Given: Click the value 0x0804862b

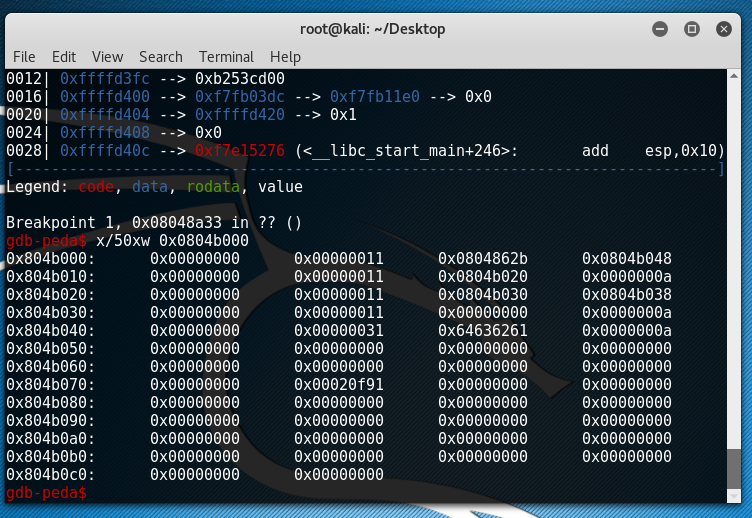Looking at the screenshot, I should (x=483, y=259).
